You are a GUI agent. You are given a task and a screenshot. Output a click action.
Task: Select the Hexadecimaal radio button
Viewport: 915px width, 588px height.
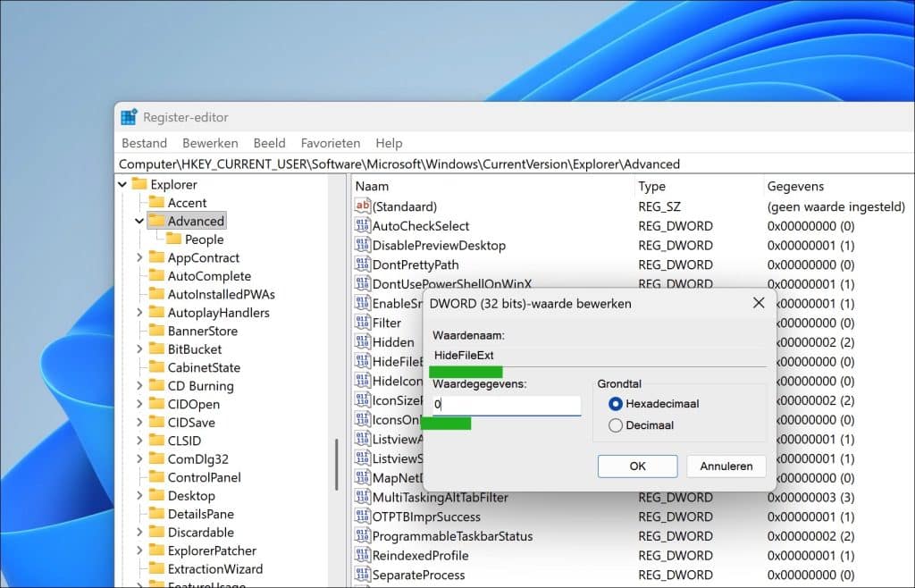[615, 404]
